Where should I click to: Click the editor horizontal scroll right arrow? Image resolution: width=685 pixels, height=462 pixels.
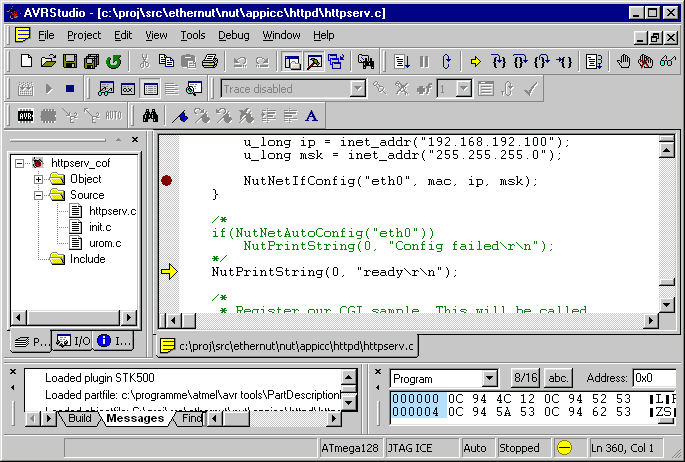click(651, 321)
